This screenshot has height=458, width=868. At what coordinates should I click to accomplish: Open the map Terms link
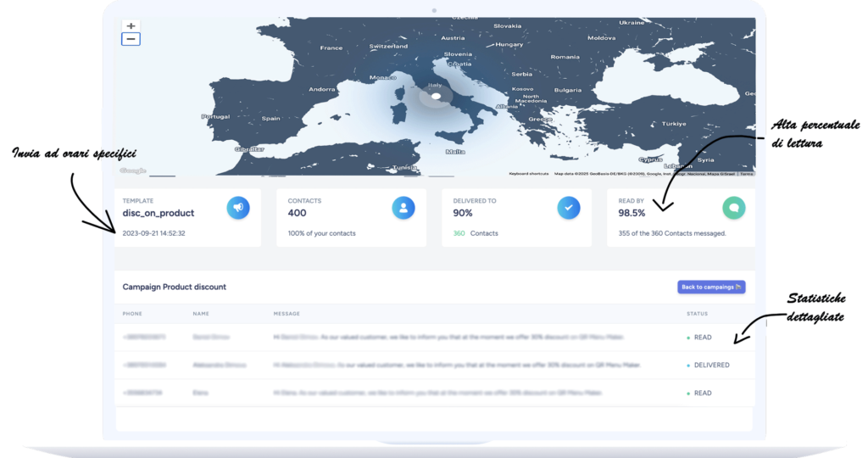[x=747, y=174]
